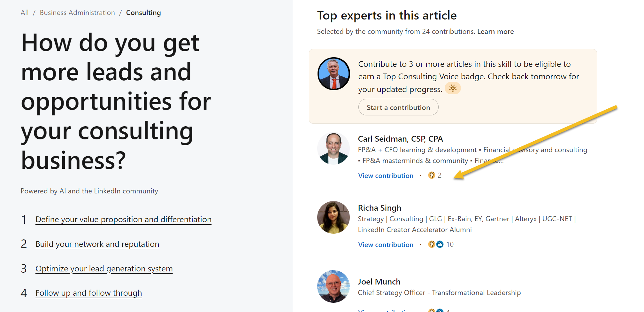
Task: Open "Build your network and reputation" section
Action: pyautogui.click(x=97, y=244)
